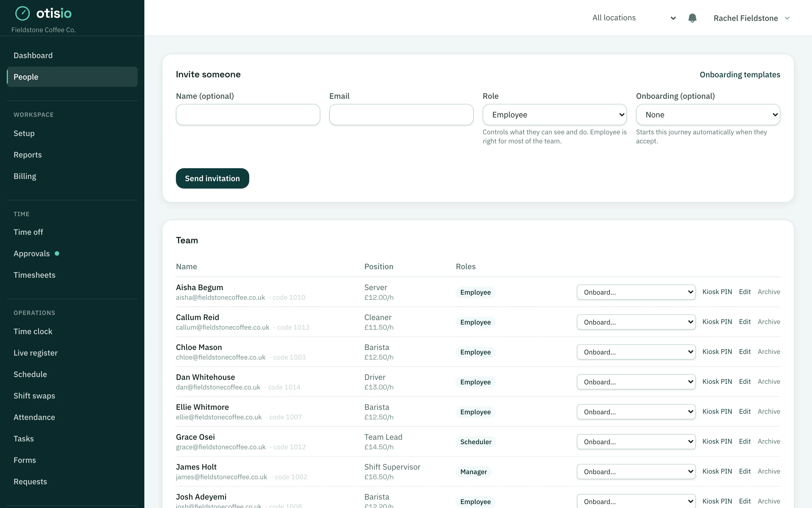812x508 pixels.
Task: Open Timesheets in the sidebar
Action: [72, 275]
